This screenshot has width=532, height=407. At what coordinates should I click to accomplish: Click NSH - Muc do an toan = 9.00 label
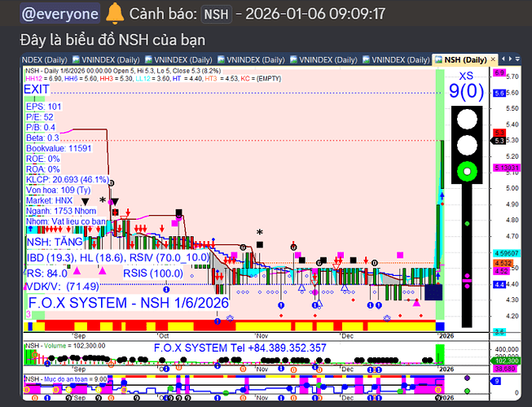[66, 379]
